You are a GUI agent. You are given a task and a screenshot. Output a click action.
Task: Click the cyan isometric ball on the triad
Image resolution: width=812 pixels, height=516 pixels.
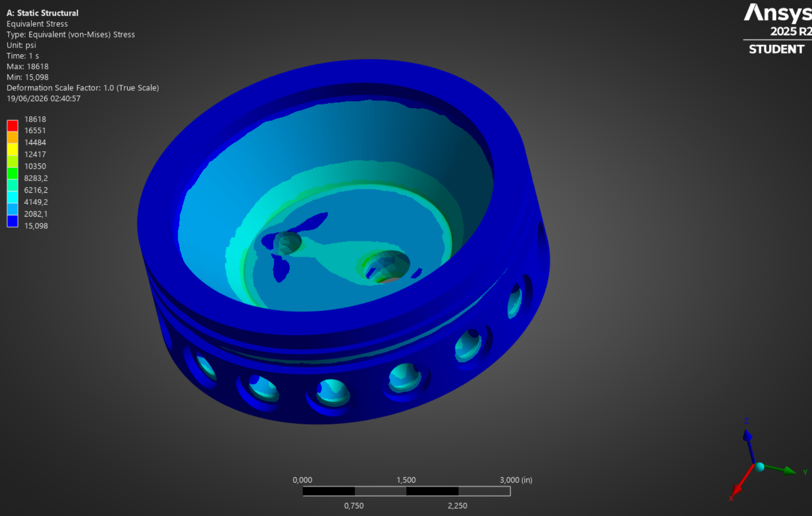coord(760,467)
